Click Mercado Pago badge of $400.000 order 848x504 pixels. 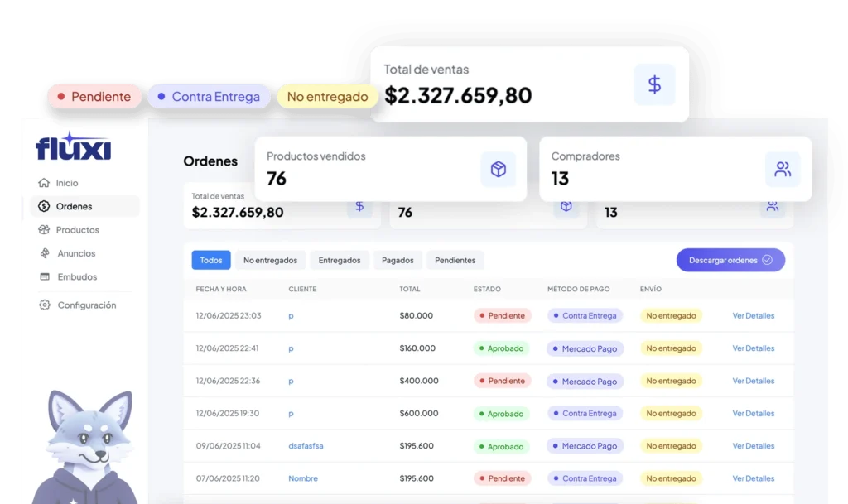[585, 382]
